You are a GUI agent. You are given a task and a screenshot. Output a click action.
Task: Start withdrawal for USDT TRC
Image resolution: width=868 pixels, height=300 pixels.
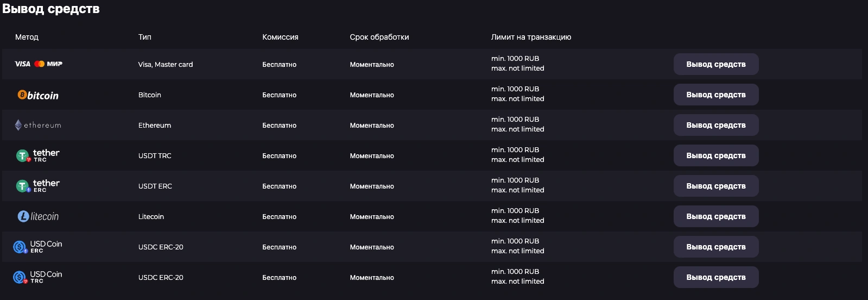(715, 155)
